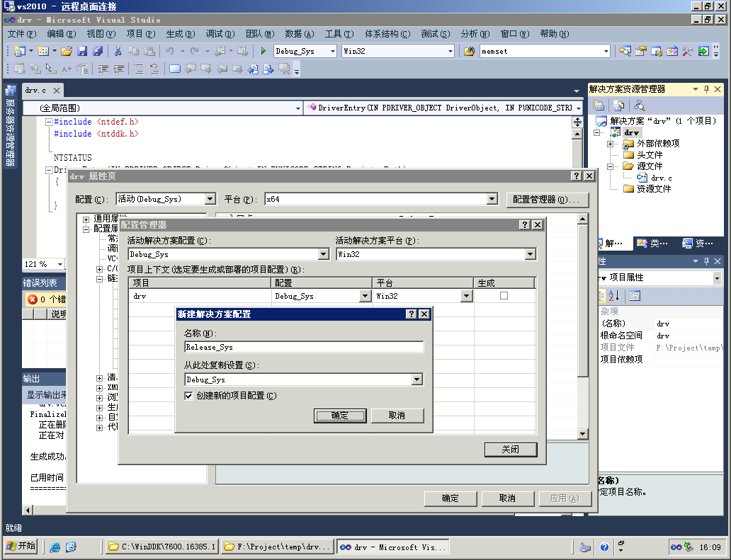Viewport: 731px width, 560px height.
Task: Click the Open File folder icon
Action: click(x=67, y=51)
